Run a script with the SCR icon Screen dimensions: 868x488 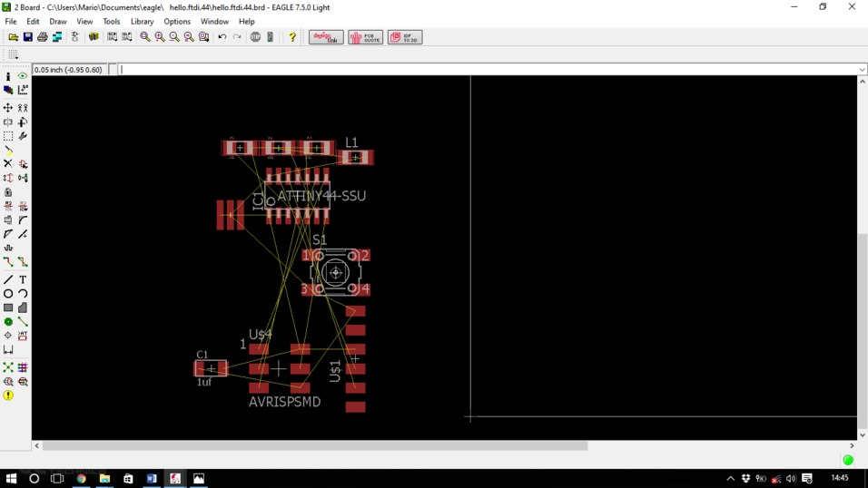(x=113, y=37)
